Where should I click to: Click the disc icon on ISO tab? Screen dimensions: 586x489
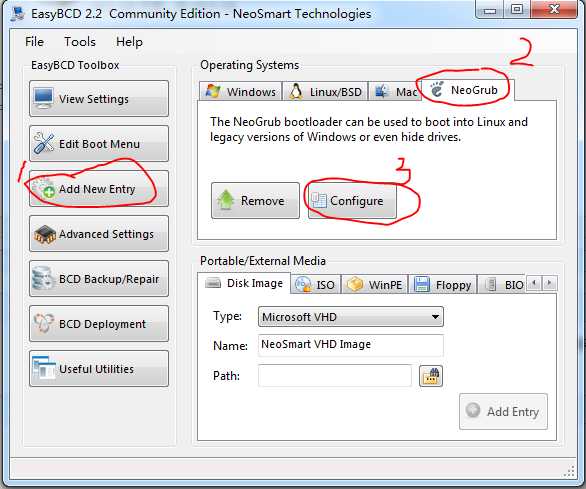pos(303,285)
